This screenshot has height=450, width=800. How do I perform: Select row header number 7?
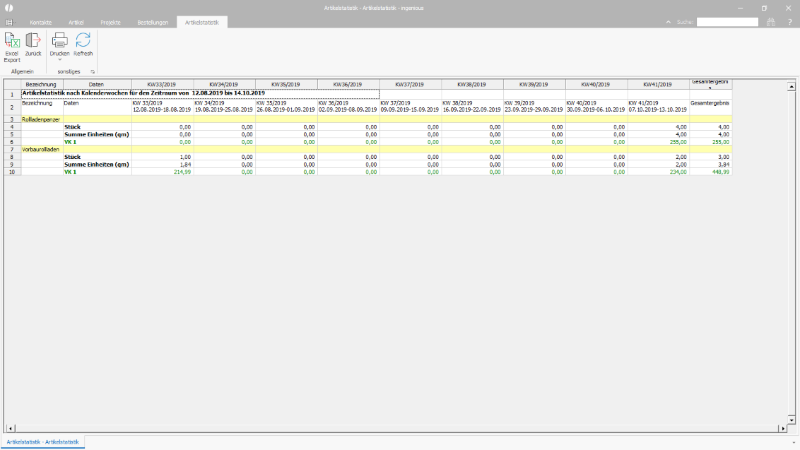[x=12, y=149]
